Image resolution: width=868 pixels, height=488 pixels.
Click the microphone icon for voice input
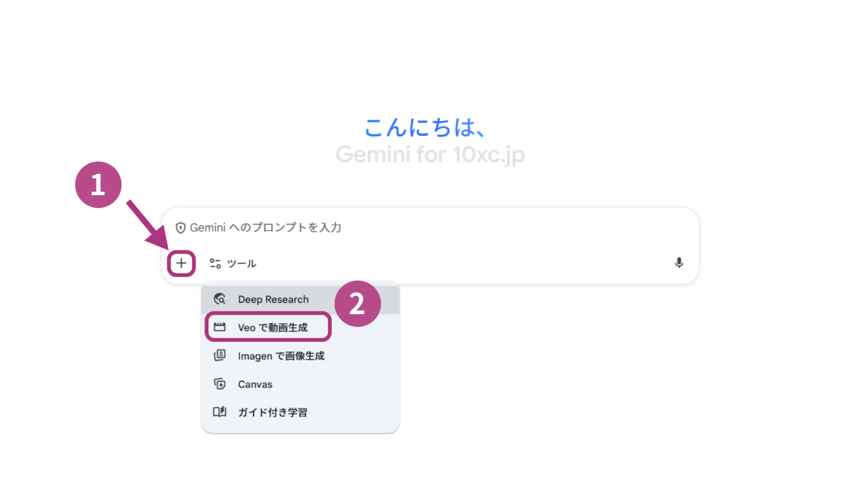(x=679, y=263)
